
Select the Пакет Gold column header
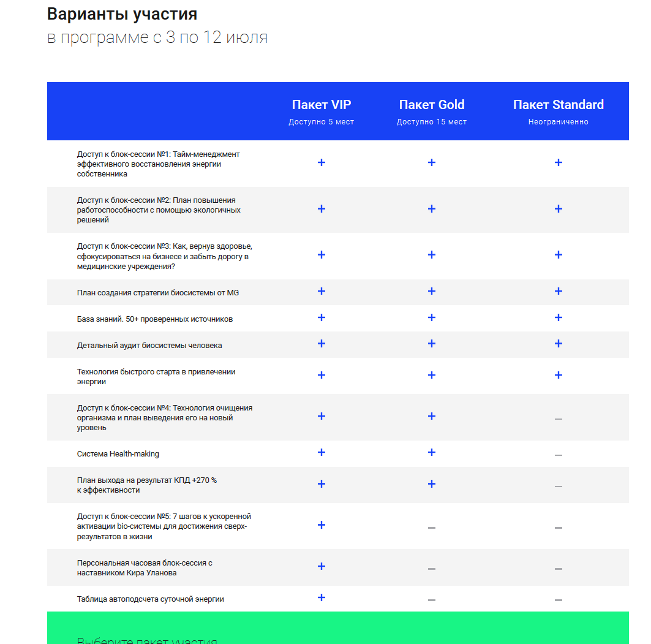coord(432,105)
